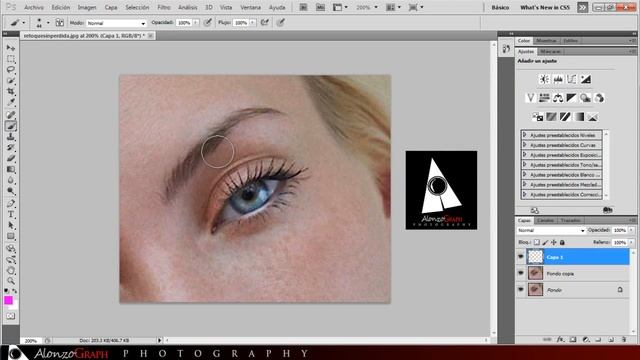
Task: Open layer styles fx menu
Action: coord(561,340)
